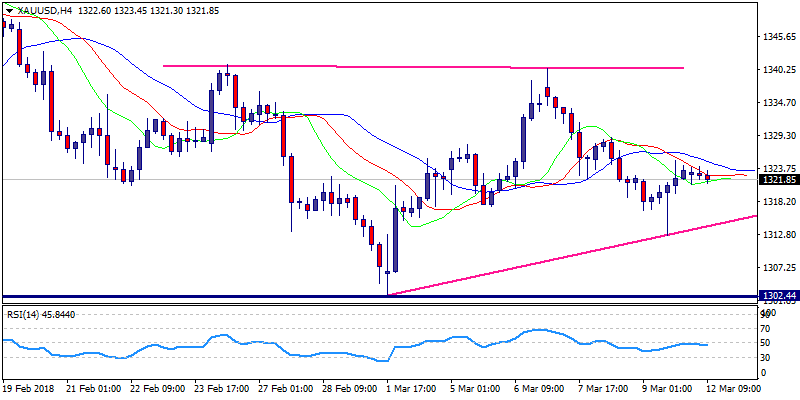This screenshot has height=400, width=800.
Task: Click the 1 Mar 17:00 time label
Action: point(406,386)
